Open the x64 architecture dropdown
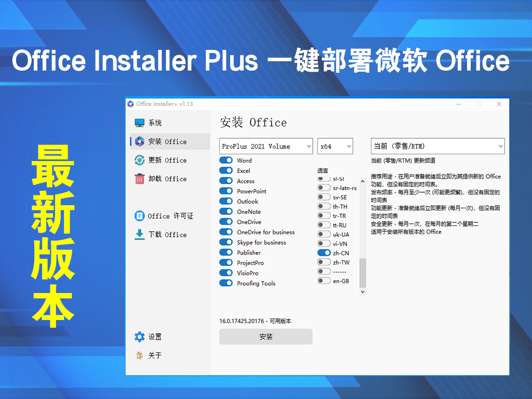Image resolution: width=532 pixels, height=399 pixels. tap(335, 146)
